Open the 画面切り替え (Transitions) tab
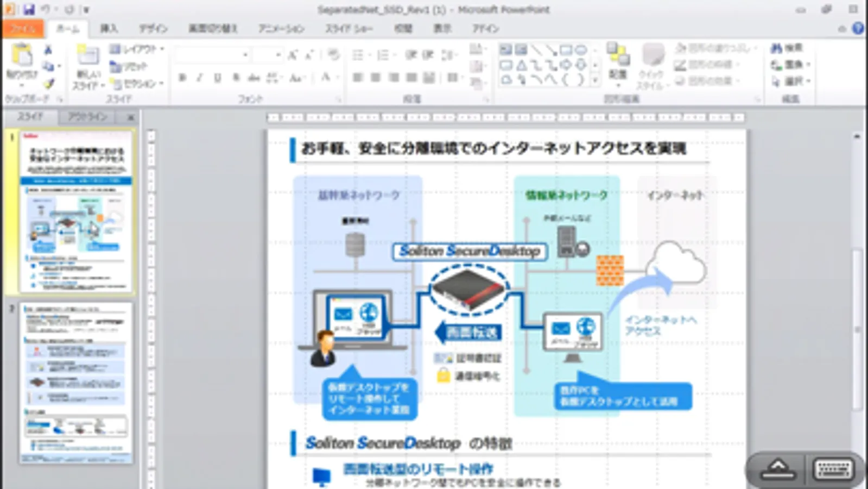 [x=213, y=28]
